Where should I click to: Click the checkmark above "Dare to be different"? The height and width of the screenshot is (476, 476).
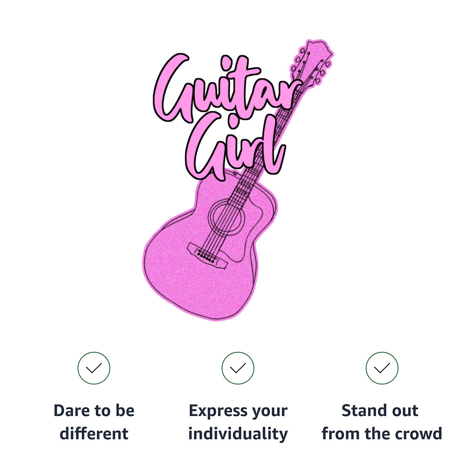pos(94,368)
